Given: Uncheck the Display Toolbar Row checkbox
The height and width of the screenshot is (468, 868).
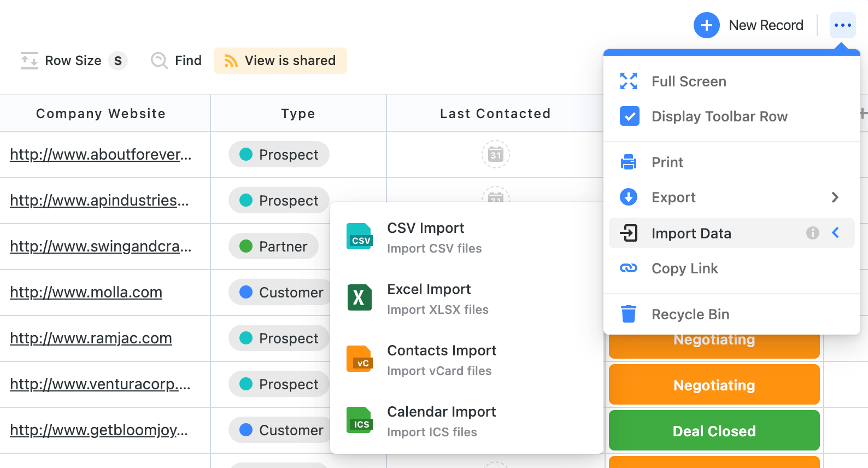Looking at the screenshot, I should (629, 116).
